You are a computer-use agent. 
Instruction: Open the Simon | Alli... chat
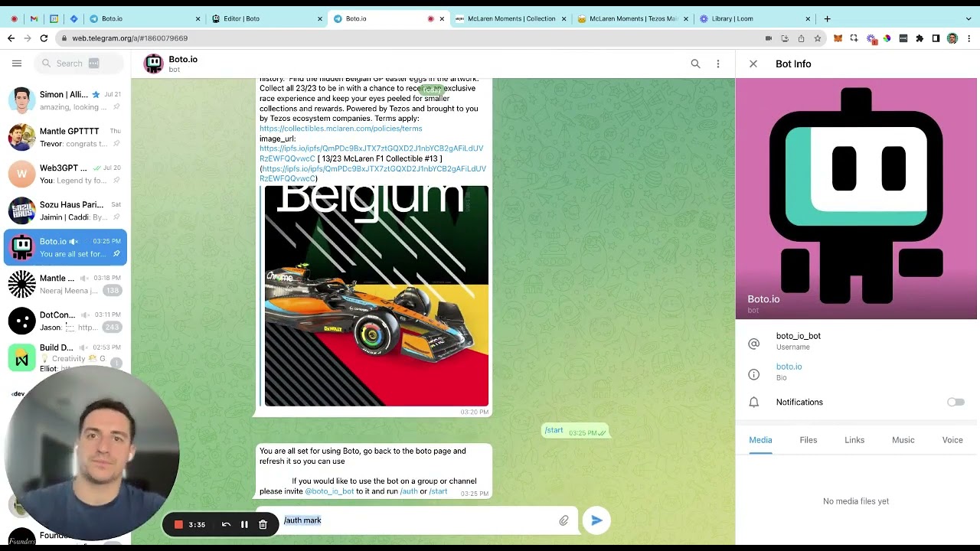(65, 100)
